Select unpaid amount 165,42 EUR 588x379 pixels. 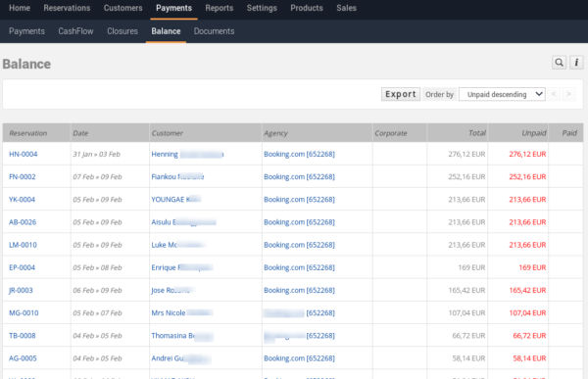527,290
